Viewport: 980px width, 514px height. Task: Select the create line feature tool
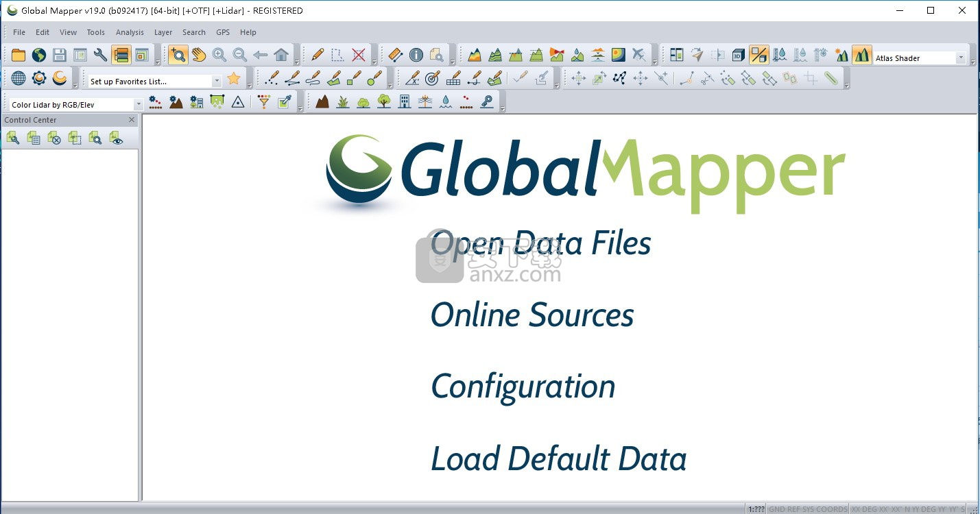[x=293, y=78]
